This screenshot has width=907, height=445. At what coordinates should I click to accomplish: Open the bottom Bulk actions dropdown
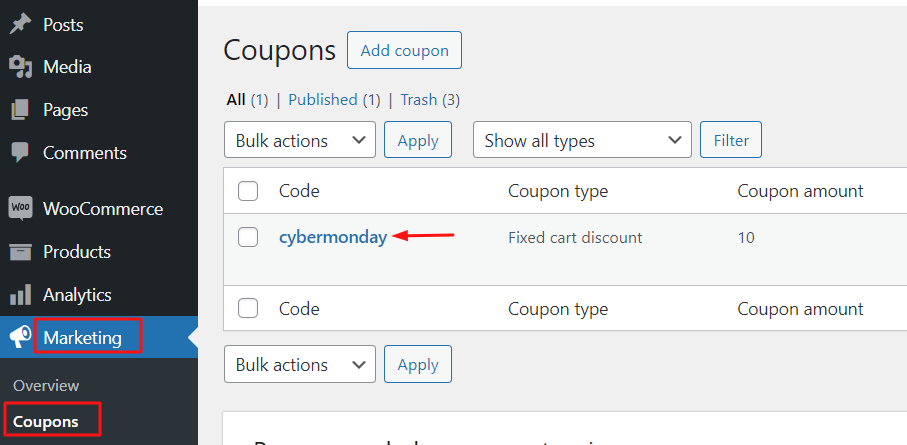point(300,365)
